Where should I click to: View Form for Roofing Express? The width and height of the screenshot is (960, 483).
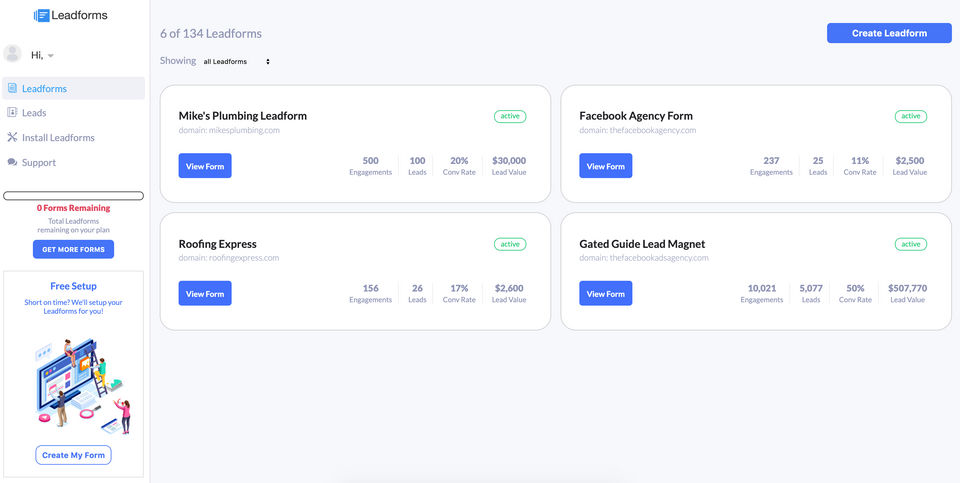coord(205,293)
